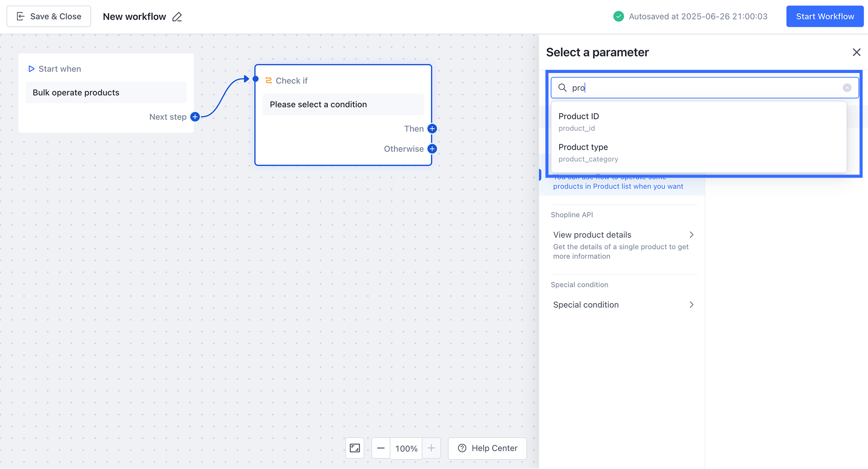Expand the Special condition option
This screenshot has height=469, width=868.
(x=691, y=305)
